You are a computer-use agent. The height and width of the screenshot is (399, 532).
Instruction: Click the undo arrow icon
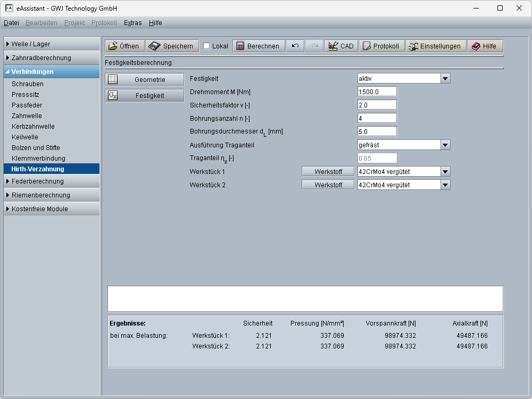coord(295,46)
